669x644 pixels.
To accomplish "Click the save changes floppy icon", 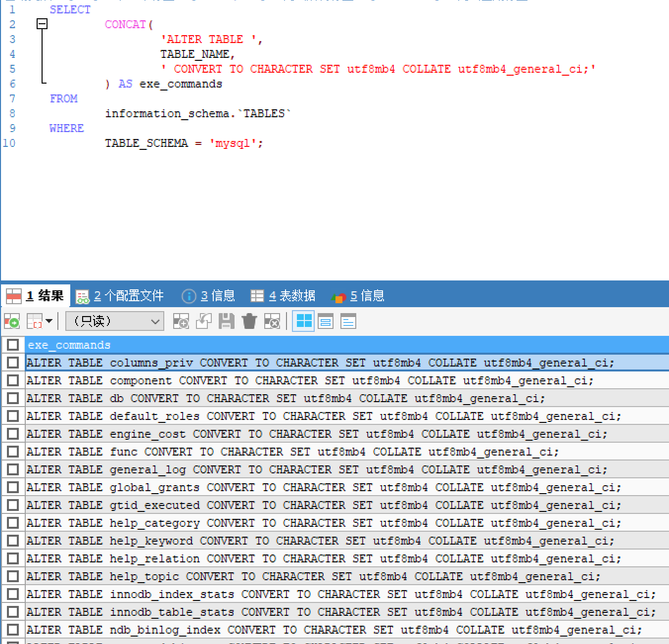I will [227, 322].
